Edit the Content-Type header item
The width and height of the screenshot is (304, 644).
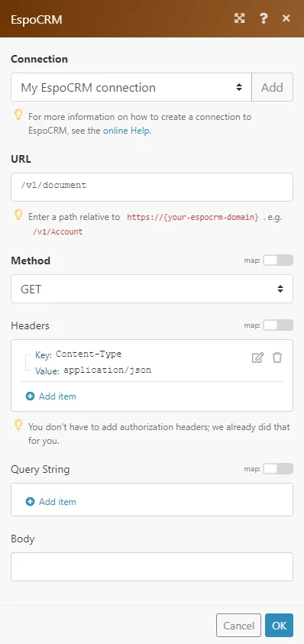[x=257, y=358]
